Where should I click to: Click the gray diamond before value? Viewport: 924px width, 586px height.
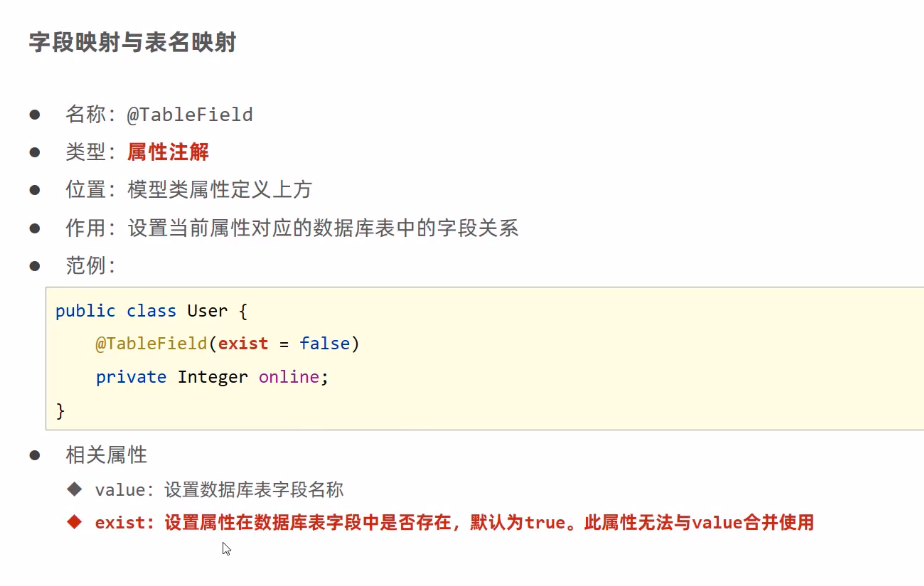74,489
